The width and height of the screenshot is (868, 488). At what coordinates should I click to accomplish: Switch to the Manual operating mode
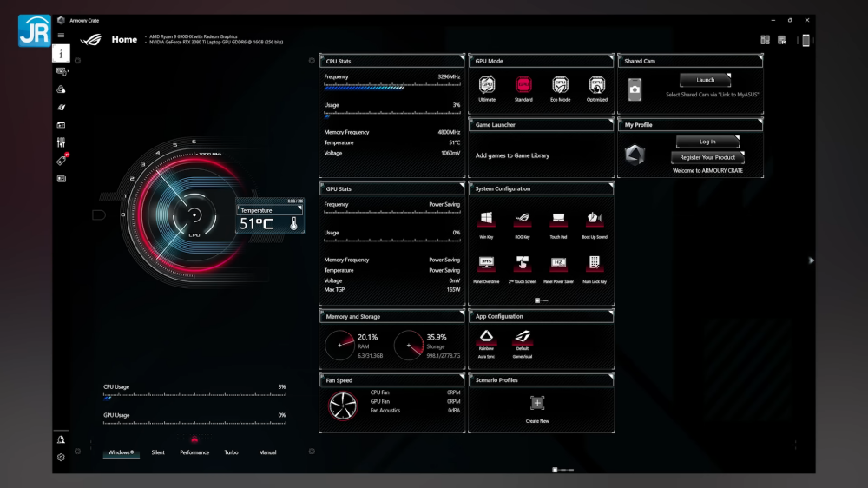pyautogui.click(x=267, y=452)
